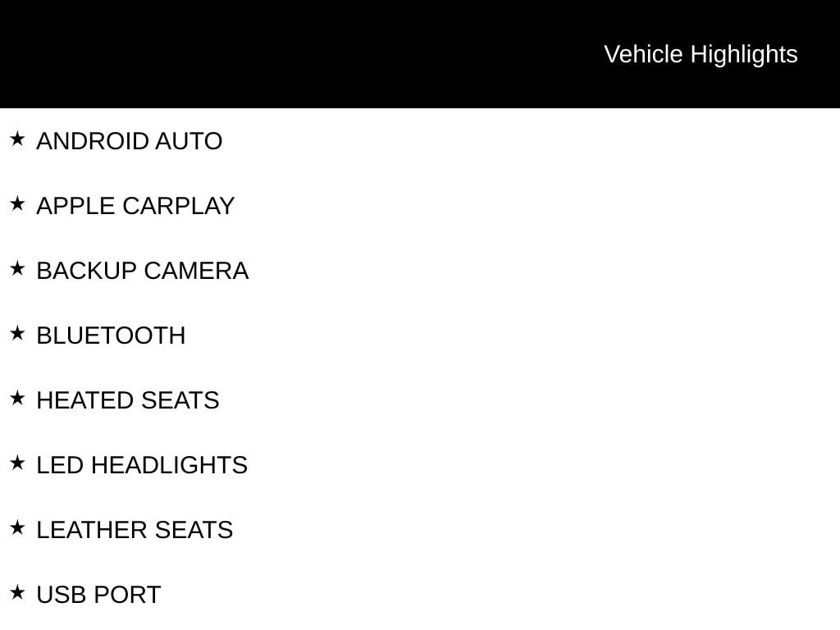Viewport: 840px width, 630px height.
Task: Click the star icon beside HEATED SEATS
Action: tap(17, 398)
